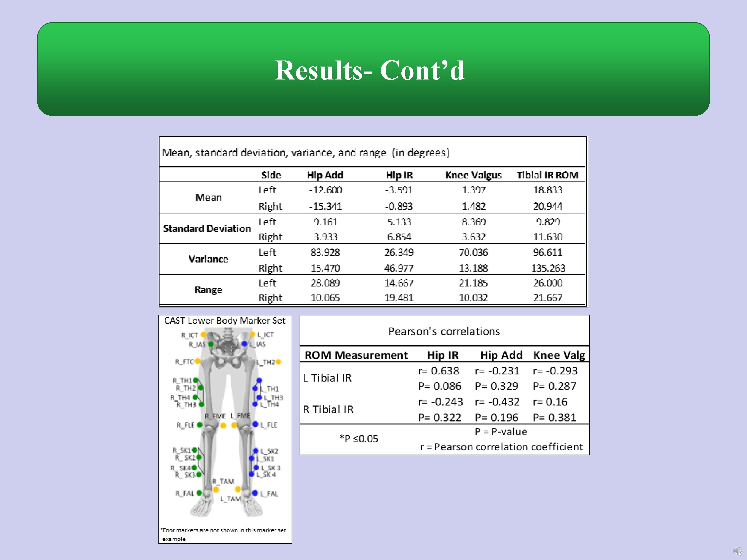Click the r= 0.638 correlation value
The height and width of the screenshot is (560, 747).
tap(439, 371)
